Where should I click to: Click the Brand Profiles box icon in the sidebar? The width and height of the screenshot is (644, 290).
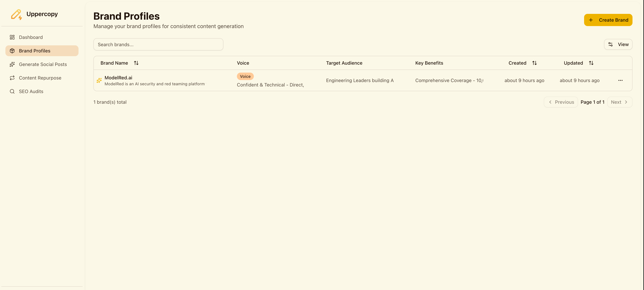point(12,51)
